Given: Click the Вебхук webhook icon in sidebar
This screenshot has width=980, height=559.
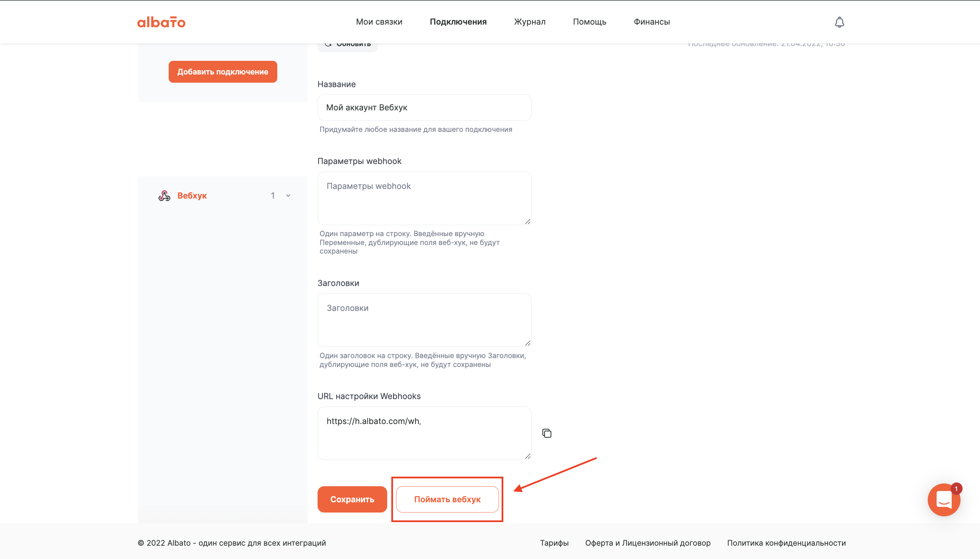Looking at the screenshot, I should [164, 196].
